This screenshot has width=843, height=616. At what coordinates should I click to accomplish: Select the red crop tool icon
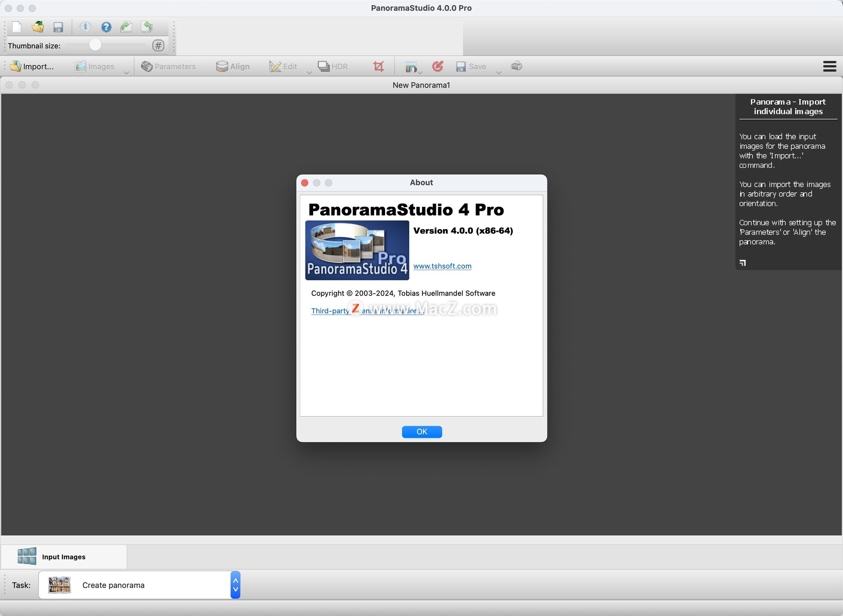[378, 66]
